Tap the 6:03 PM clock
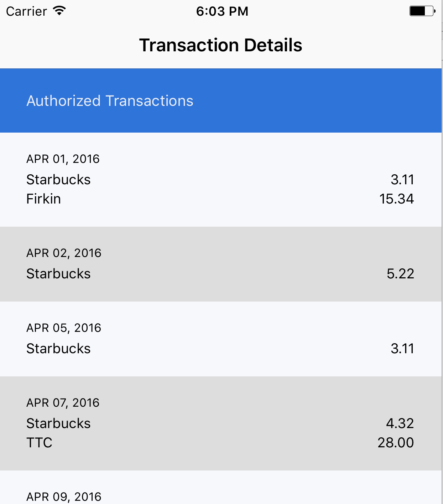The image size is (443, 504). tap(222, 11)
